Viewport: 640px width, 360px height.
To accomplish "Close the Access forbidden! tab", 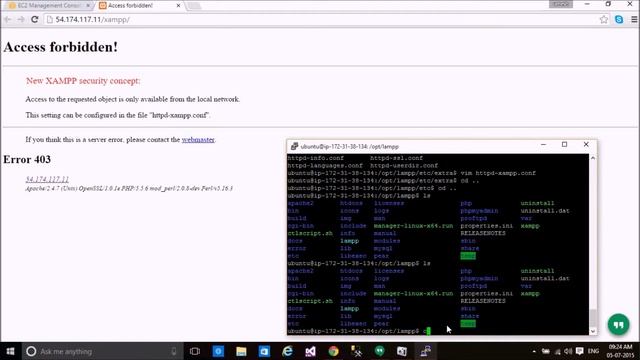I will click(x=178, y=5).
